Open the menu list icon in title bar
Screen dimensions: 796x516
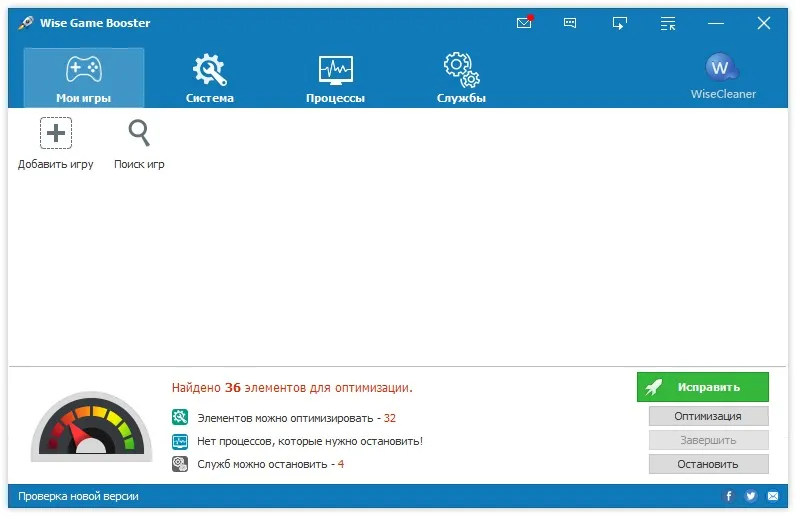[668, 23]
